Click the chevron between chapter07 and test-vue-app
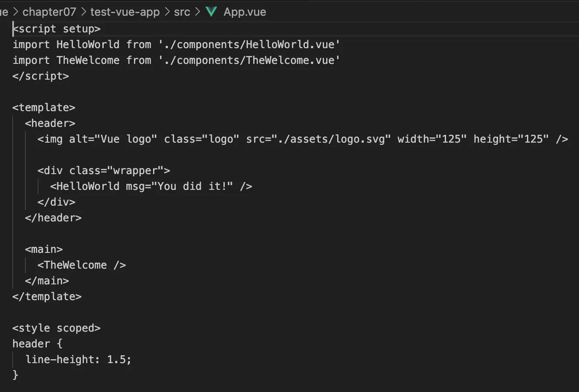Image resolution: width=579 pixels, height=392 pixels. [x=84, y=12]
